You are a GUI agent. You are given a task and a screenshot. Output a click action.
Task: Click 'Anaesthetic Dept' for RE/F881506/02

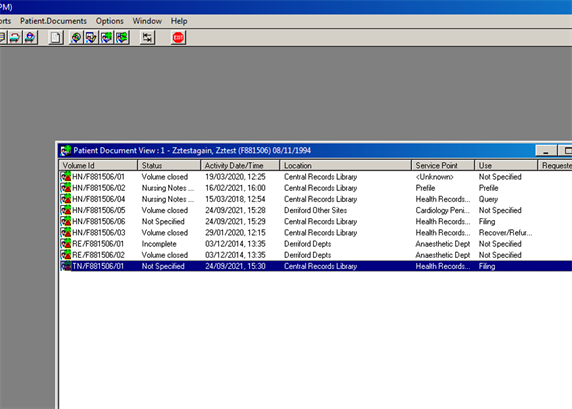coord(443,255)
